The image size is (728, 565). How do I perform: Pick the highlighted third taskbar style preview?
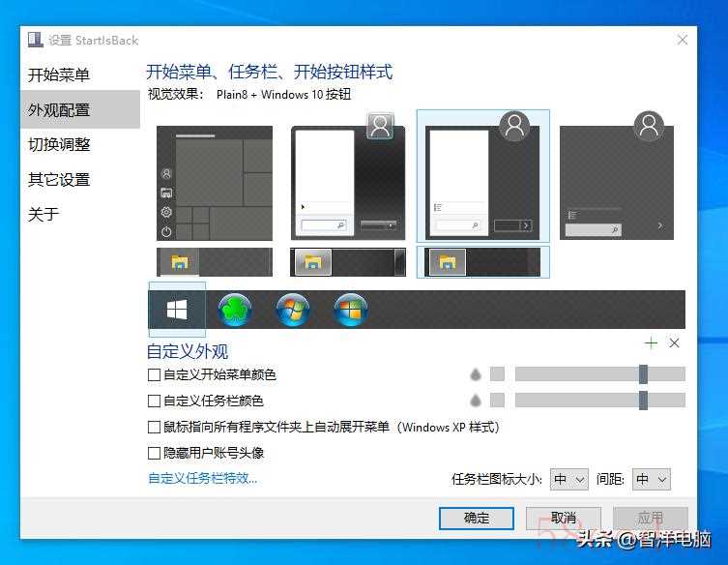tap(482, 262)
